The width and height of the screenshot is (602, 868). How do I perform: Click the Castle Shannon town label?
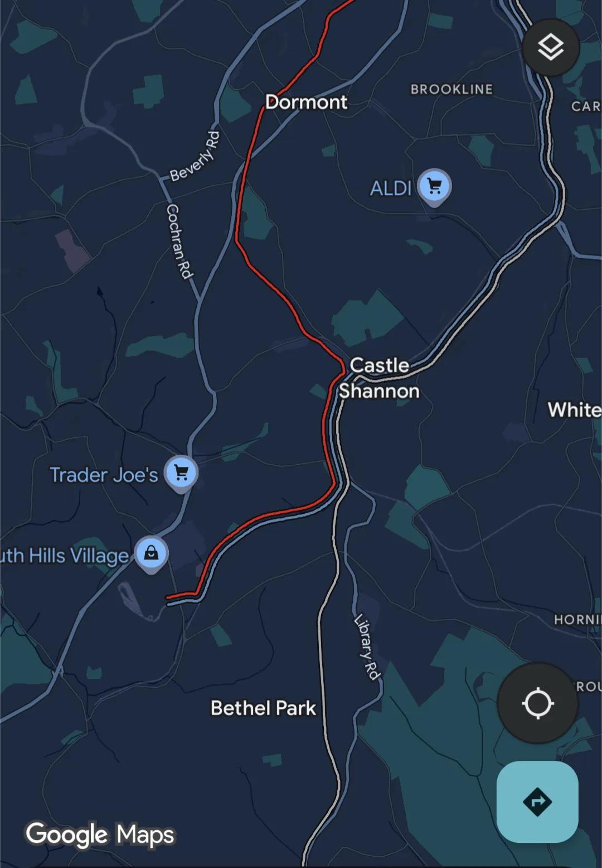[380, 378]
